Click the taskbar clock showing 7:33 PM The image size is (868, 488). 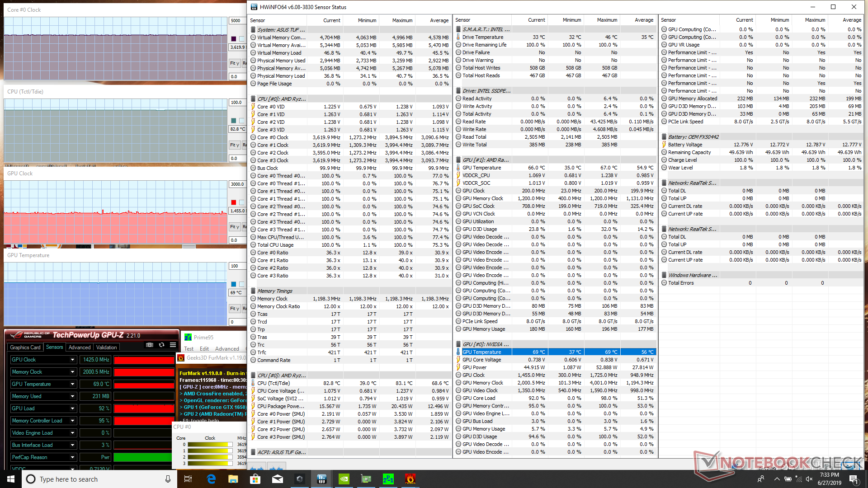(x=830, y=479)
